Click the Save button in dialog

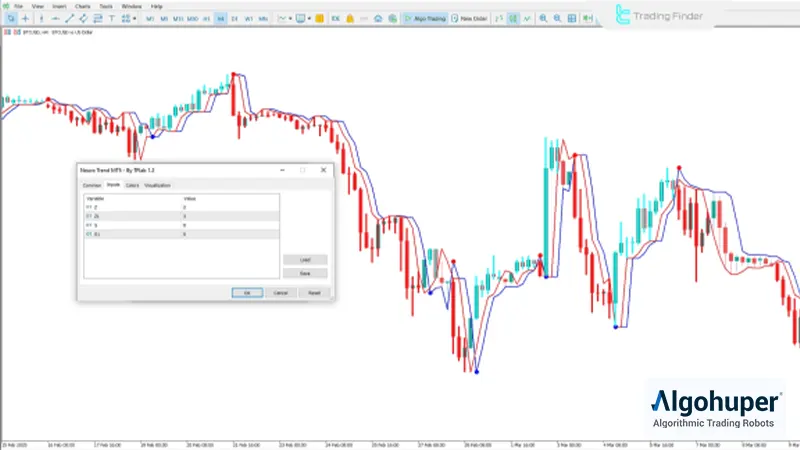pos(305,274)
